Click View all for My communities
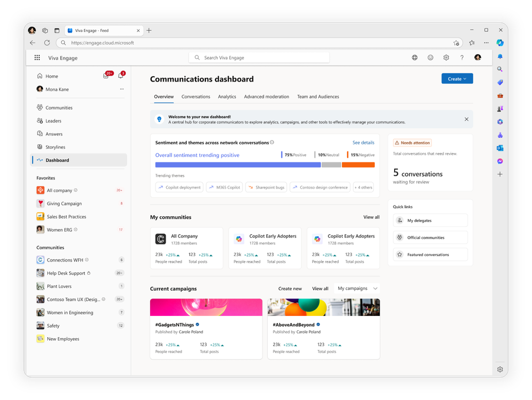The image size is (532, 400). (x=372, y=217)
